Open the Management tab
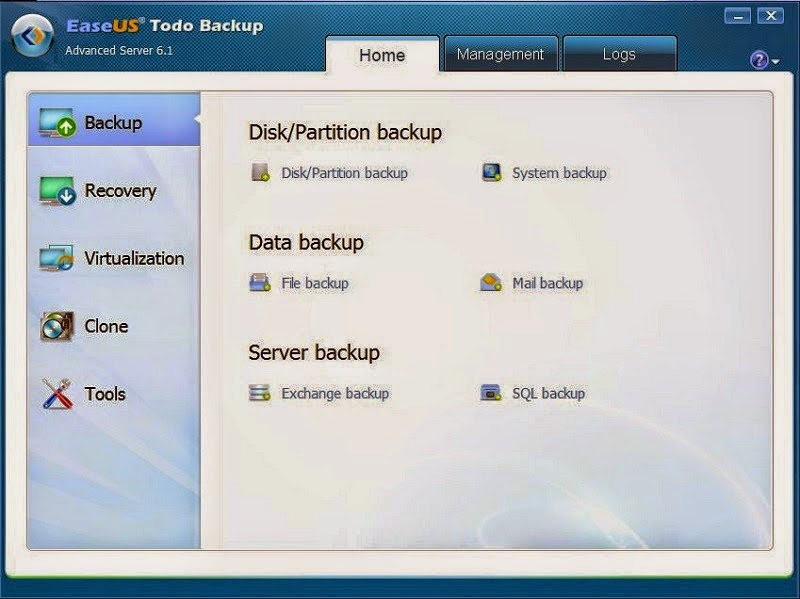800x599 pixels. (x=501, y=54)
